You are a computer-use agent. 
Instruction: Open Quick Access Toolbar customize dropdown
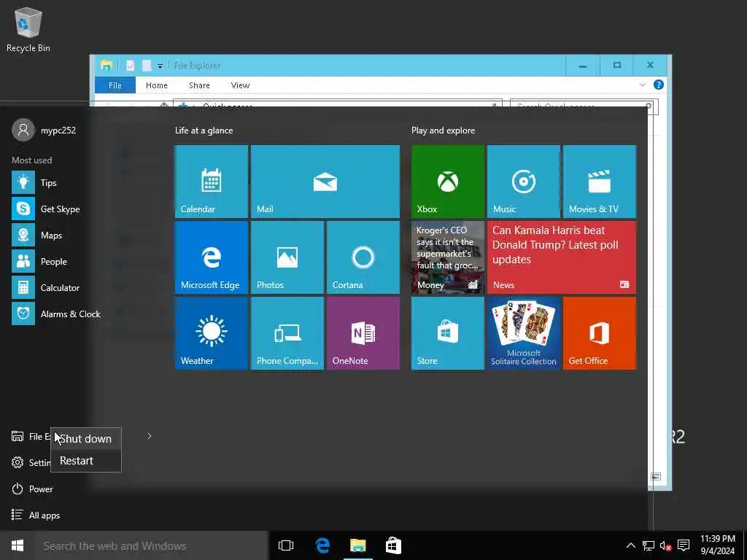point(160,66)
